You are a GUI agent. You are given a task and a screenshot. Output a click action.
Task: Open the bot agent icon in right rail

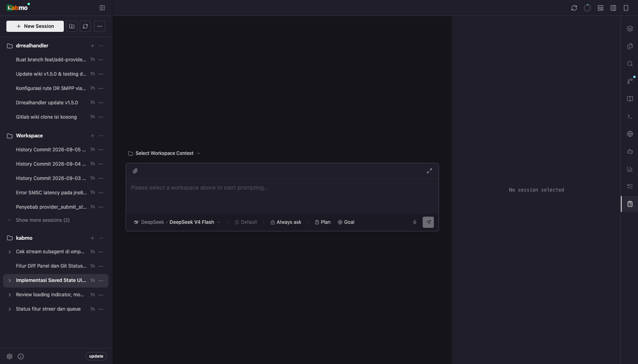click(x=630, y=151)
